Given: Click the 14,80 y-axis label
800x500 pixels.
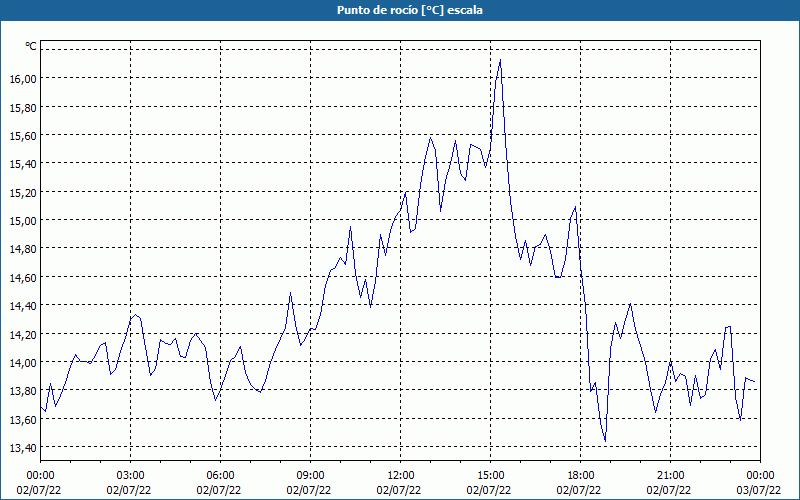Looking at the screenshot, I should pyautogui.click(x=22, y=249).
